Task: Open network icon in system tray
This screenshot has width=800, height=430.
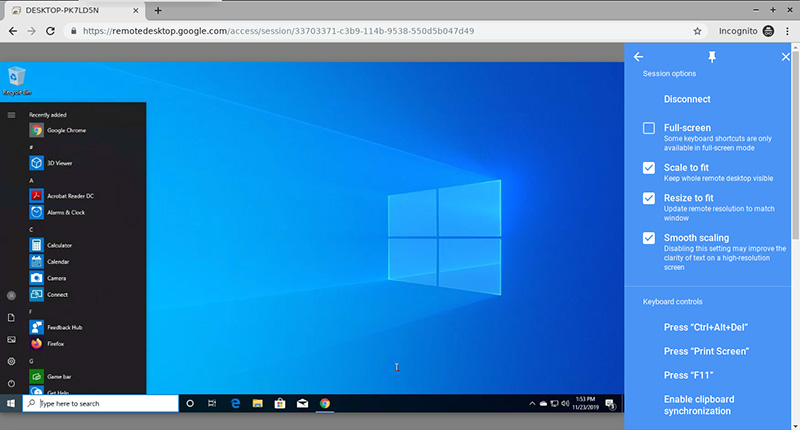Action: 554,403
